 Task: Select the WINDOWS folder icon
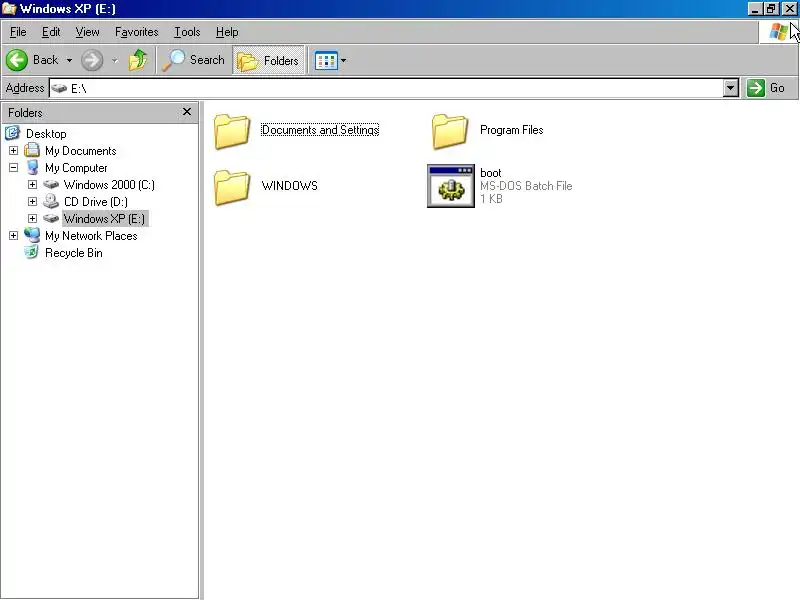tap(232, 187)
